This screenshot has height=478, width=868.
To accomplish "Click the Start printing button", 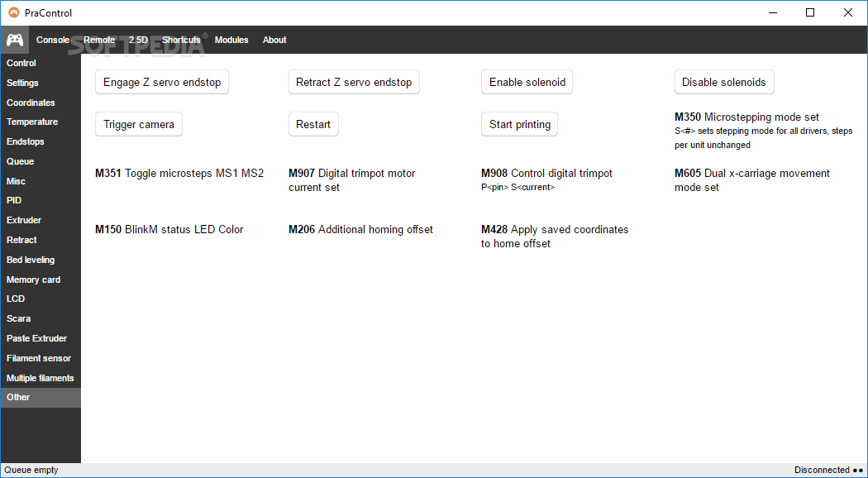I will tap(520, 124).
